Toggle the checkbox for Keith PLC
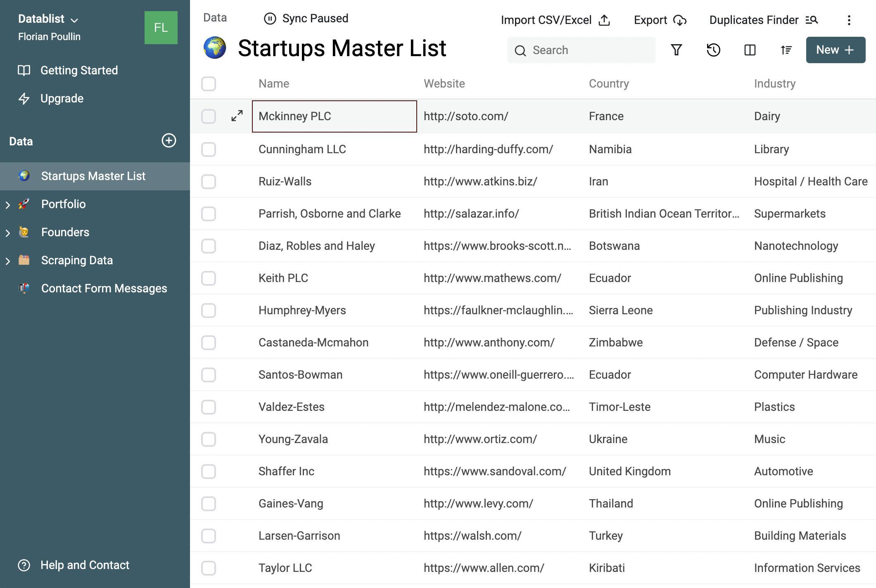 [x=209, y=278]
